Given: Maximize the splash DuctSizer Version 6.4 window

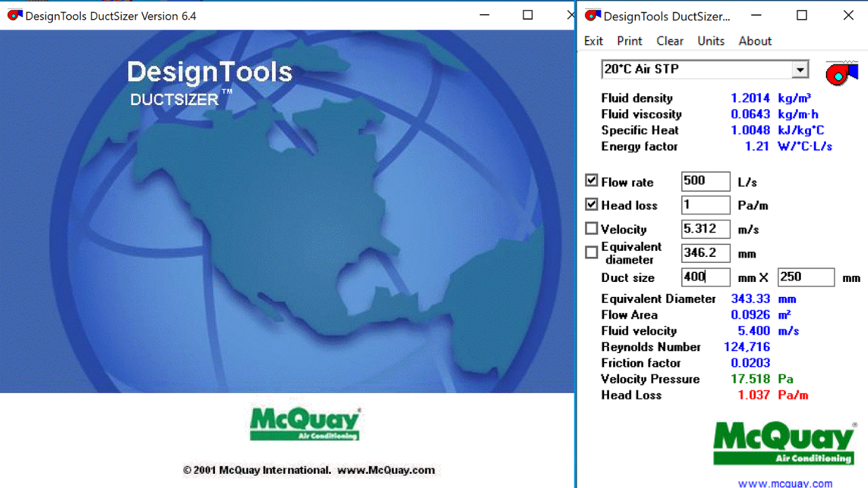Looking at the screenshot, I should pos(528,15).
